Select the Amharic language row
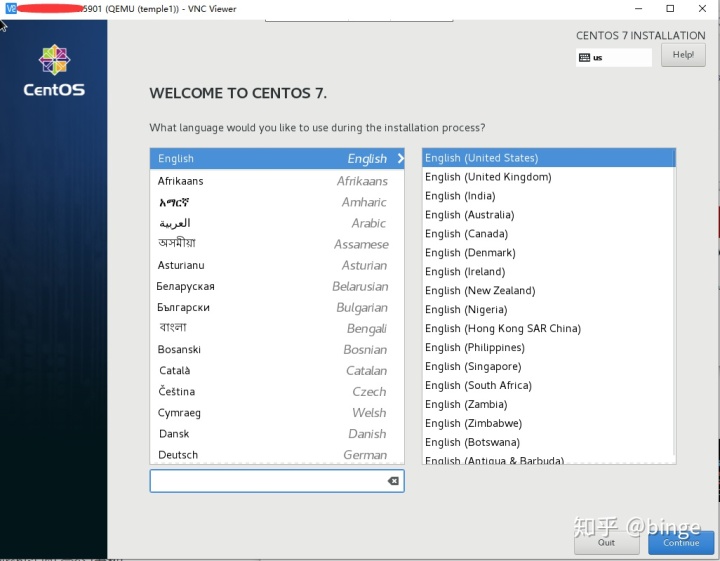The width and height of the screenshot is (720, 561). coord(277,202)
